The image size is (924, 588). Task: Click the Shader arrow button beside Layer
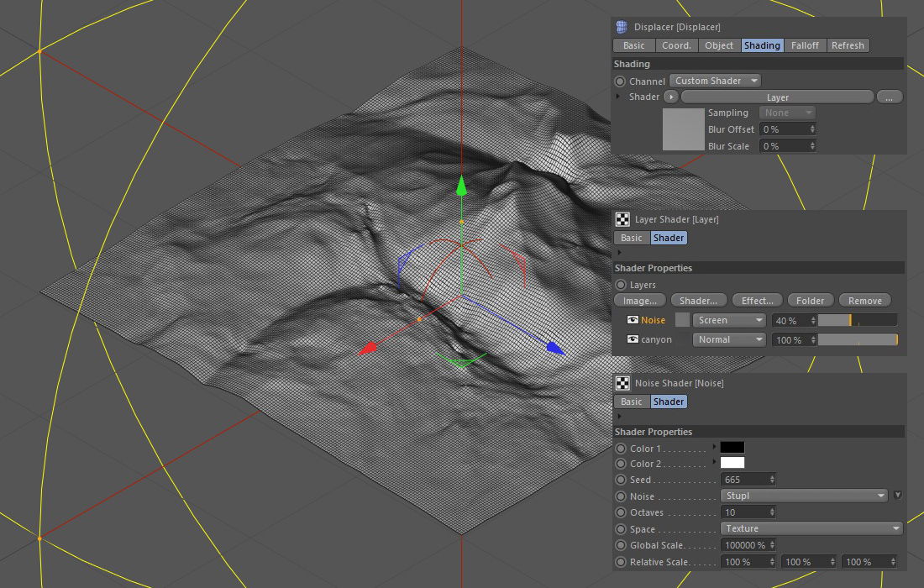pos(671,97)
